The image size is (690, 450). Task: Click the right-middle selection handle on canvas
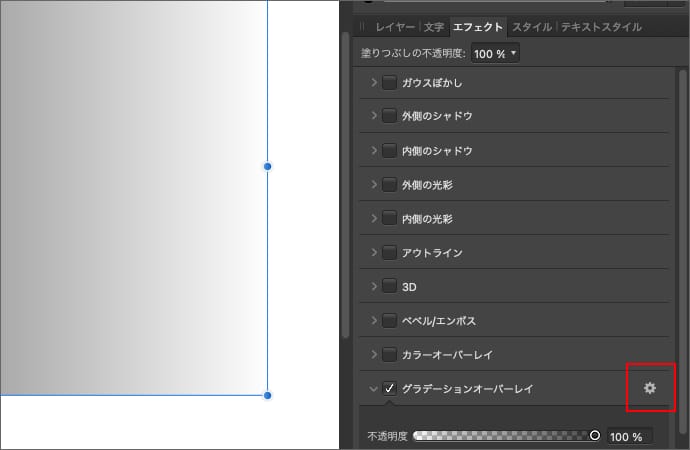pyautogui.click(x=268, y=166)
